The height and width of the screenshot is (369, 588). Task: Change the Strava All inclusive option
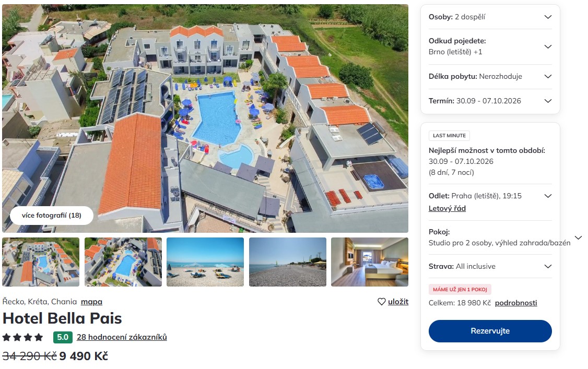click(x=490, y=266)
